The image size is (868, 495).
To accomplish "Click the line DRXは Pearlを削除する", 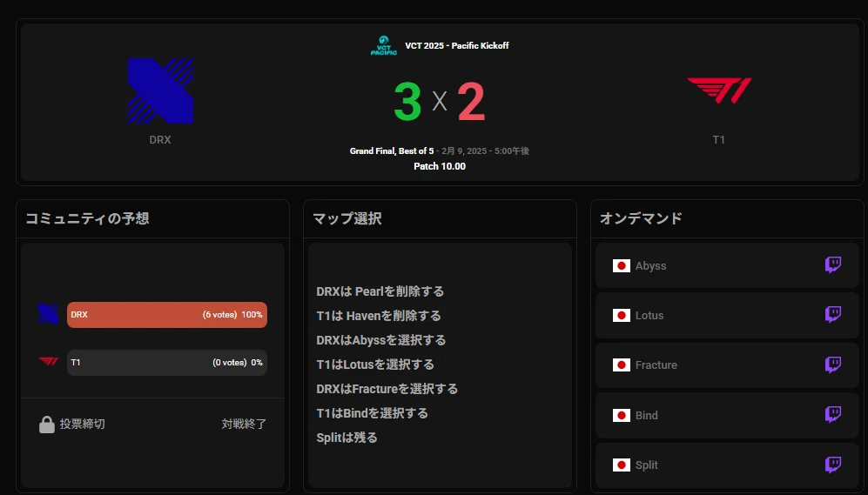I will pos(380,291).
